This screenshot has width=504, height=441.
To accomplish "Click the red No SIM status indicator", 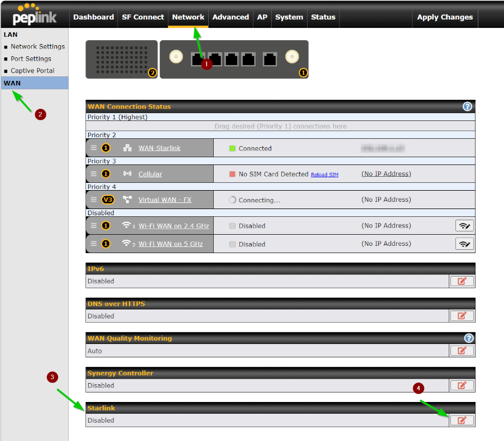I will coord(232,174).
